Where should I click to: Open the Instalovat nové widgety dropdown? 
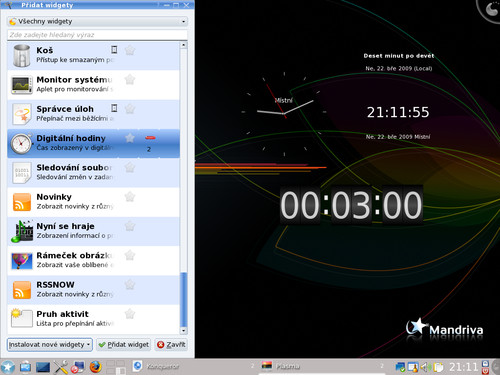[50, 344]
